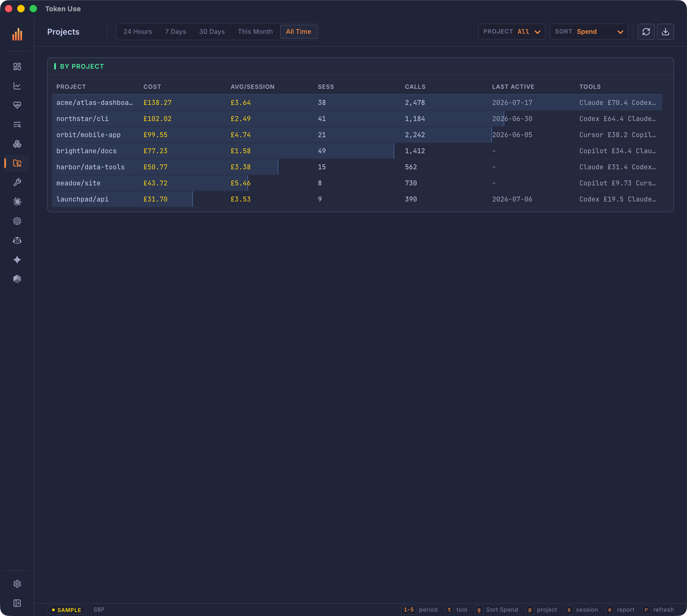Select the meadow/site project name
687x616 pixels.
point(78,183)
